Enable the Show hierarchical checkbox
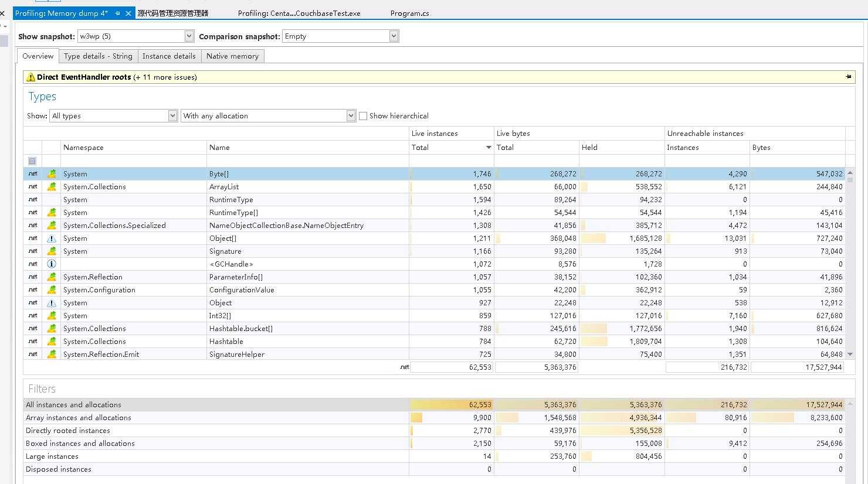The height and width of the screenshot is (484, 868). 363,116
